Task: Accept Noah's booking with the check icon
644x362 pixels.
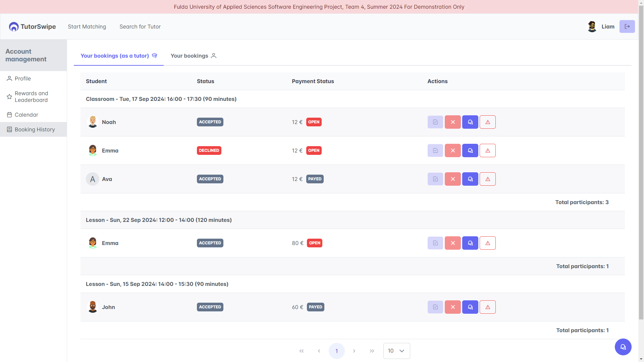Action: point(435,122)
